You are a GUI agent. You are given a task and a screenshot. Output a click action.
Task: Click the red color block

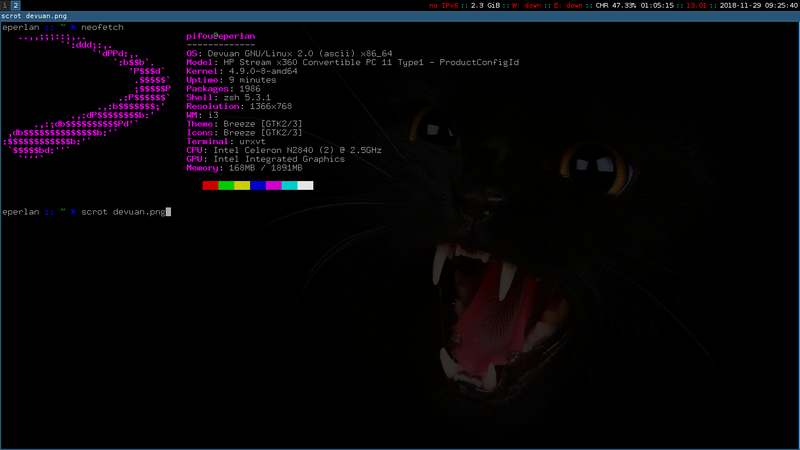210,185
